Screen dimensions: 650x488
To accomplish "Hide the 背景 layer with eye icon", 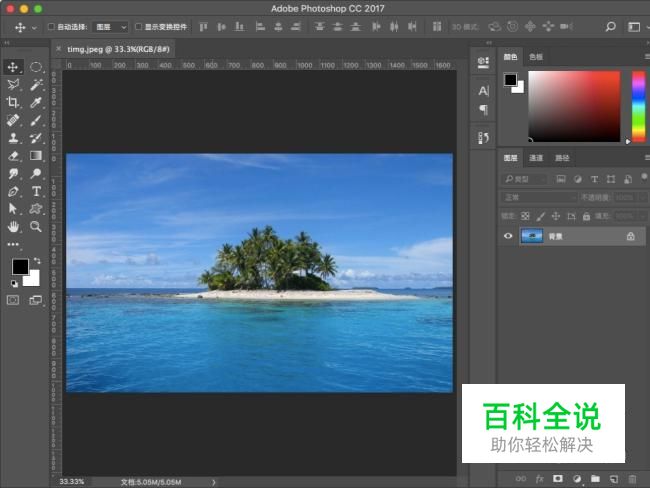I will pyautogui.click(x=508, y=236).
